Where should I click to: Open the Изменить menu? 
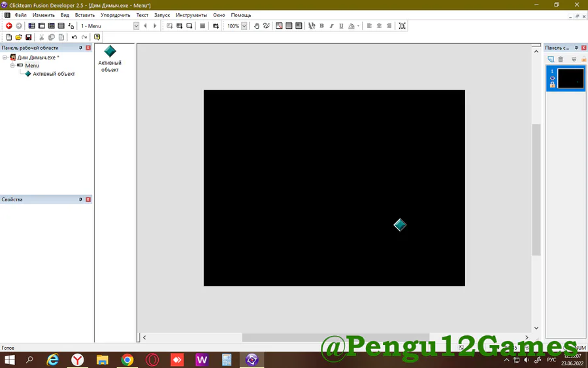(x=44, y=15)
